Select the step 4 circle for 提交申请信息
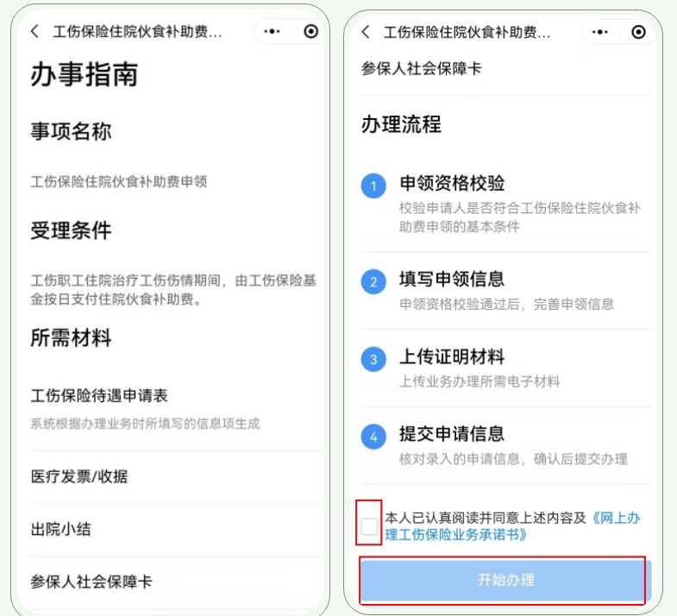Viewport: 677px width, 616px height. pyautogui.click(x=373, y=437)
